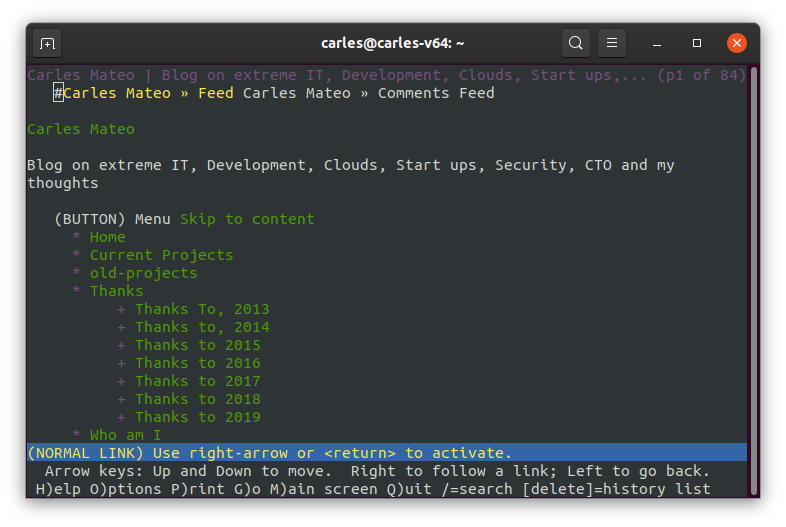This screenshot has height=527, width=786.
Task: Click 'O)ptions' in the bottom command line
Action: 125,489
